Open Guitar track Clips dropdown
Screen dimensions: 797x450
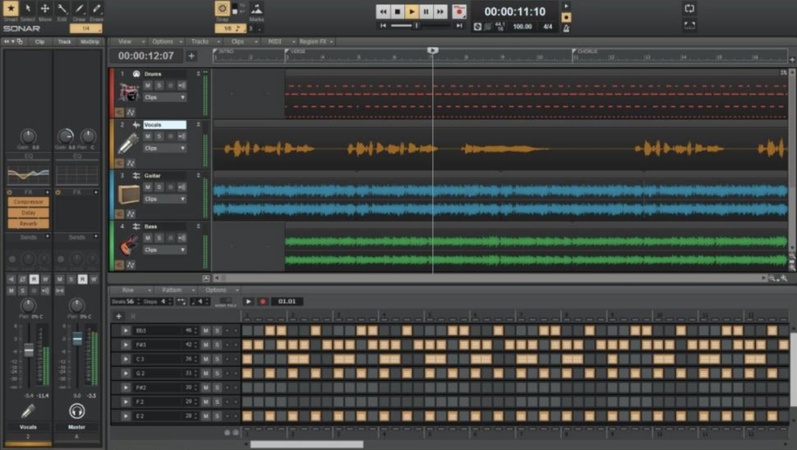point(165,199)
